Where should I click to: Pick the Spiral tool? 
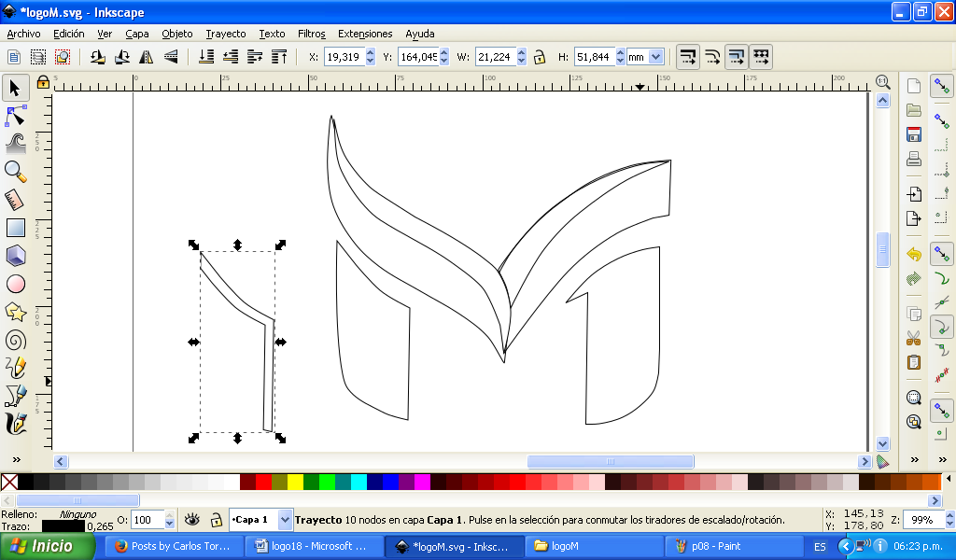pos(15,340)
